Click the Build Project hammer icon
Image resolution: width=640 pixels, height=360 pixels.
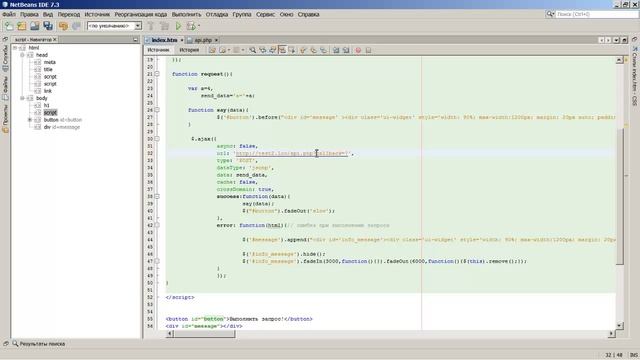[151, 26]
